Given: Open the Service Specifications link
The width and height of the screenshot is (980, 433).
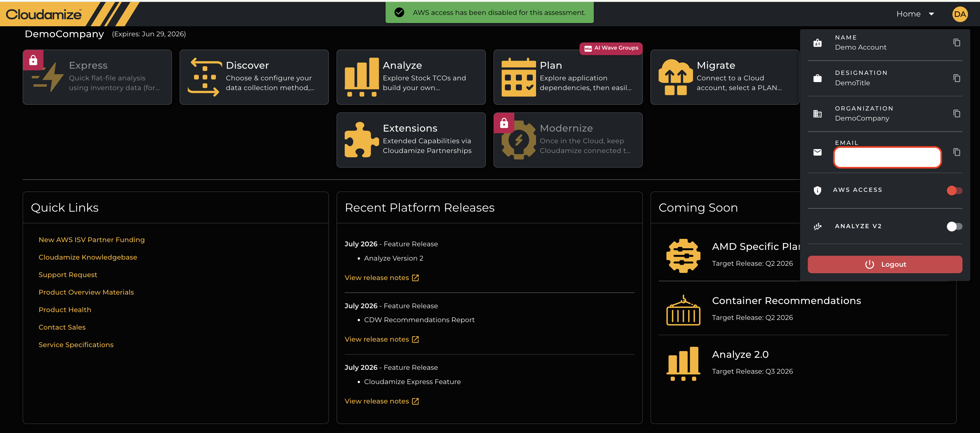Looking at the screenshot, I should (76, 345).
